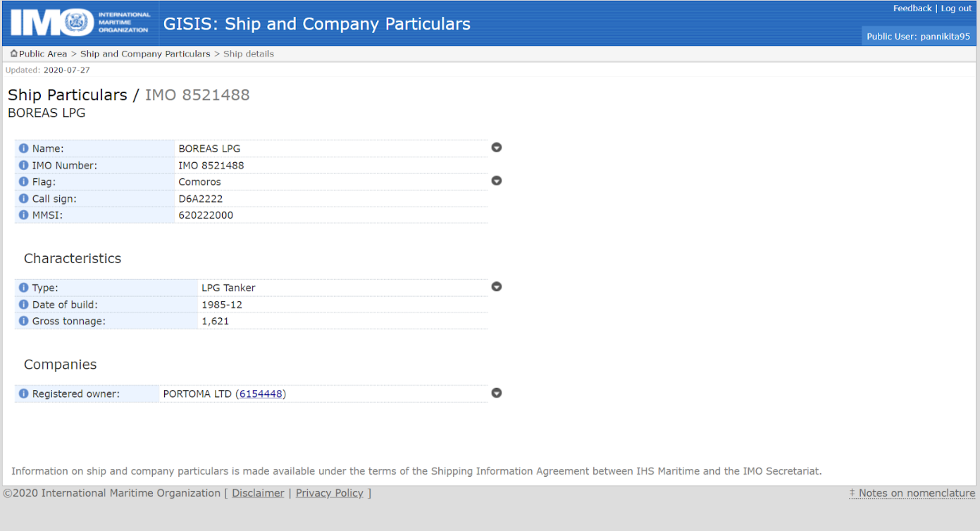
Task: Go to Public Area breadcrumb
Action: pyautogui.click(x=42, y=54)
